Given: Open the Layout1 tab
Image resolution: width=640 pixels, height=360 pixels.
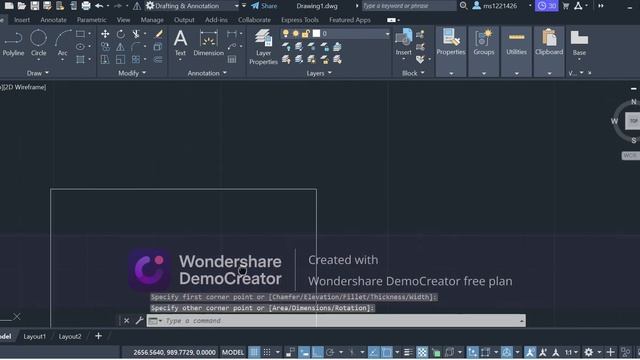Looking at the screenshot, I should coord(35,336).
